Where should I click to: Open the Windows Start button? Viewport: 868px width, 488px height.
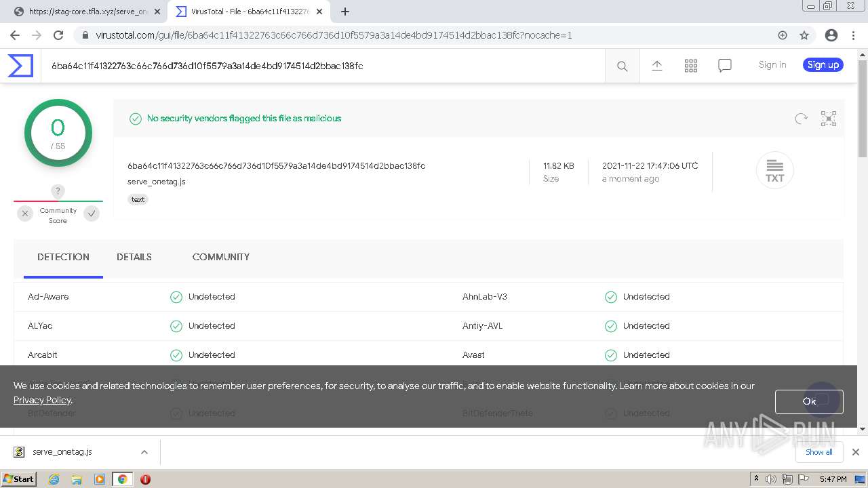point(19,479)
